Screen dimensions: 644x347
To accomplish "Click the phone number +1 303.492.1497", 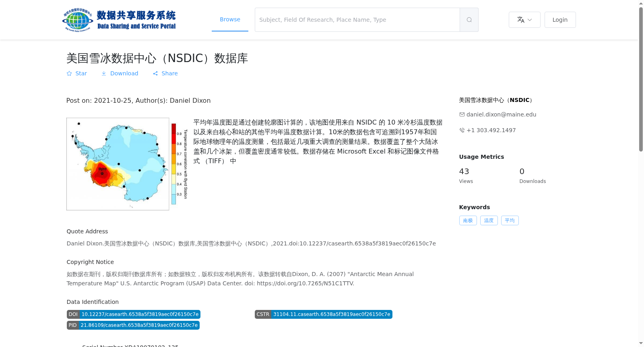I will (491, 130).
